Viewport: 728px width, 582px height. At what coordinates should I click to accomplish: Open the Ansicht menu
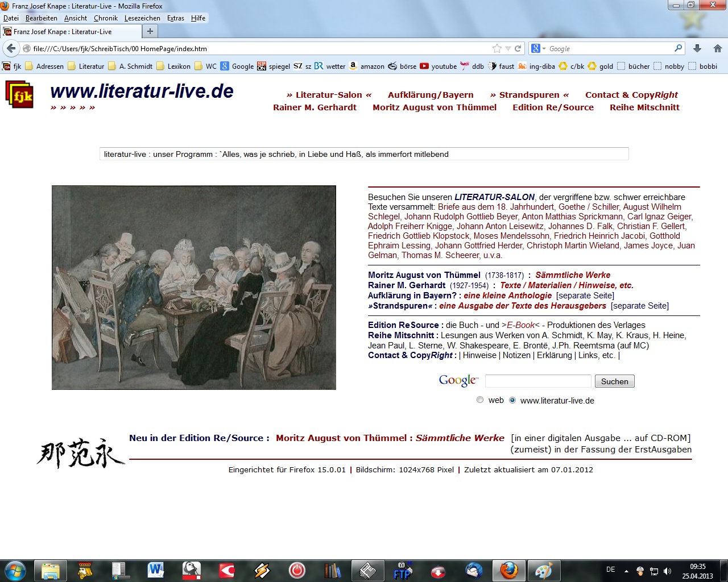click(76, 18)
